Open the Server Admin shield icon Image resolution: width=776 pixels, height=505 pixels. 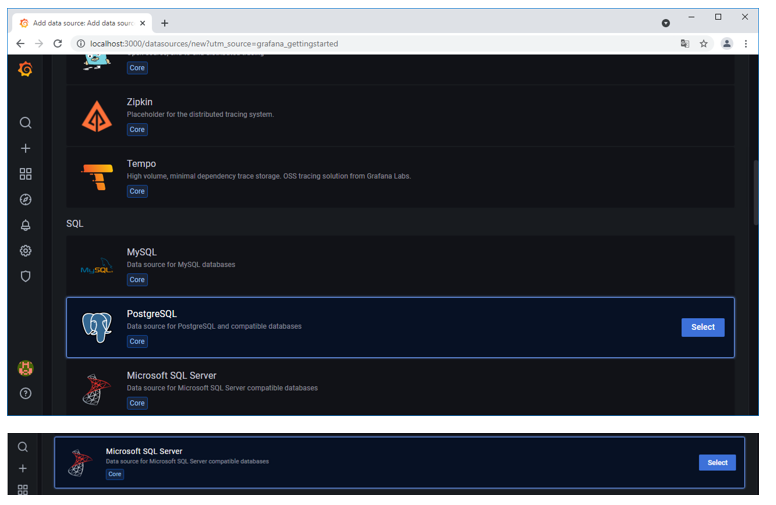(x=25, y=276)
